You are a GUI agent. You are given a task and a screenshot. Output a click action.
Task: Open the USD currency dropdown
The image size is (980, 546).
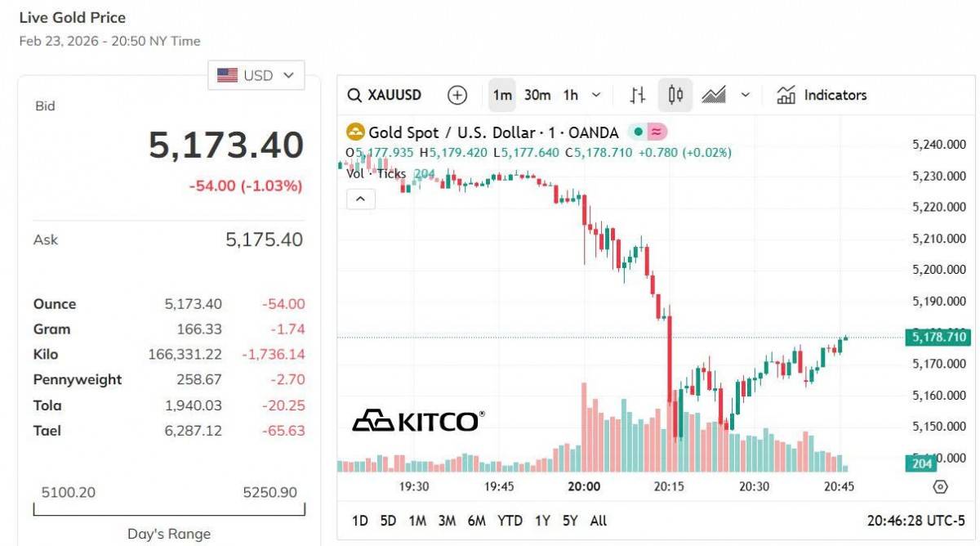[256, 75]
